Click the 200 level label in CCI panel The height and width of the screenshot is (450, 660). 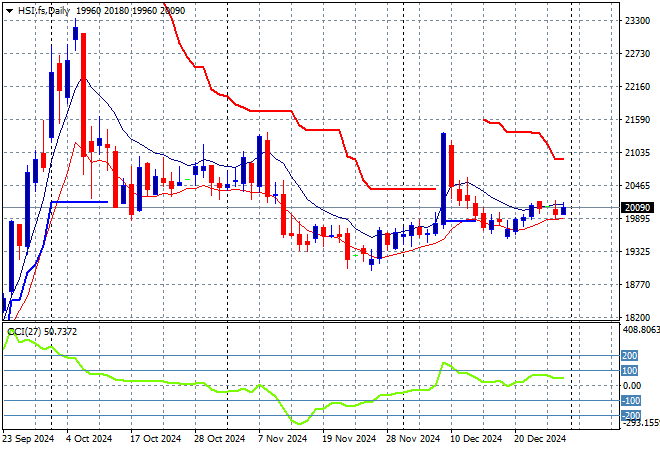pyautogui.click(x=629, y=355)
